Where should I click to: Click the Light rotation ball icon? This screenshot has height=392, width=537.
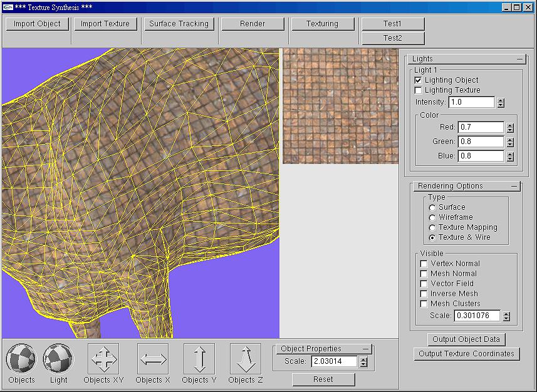click(x=58, y=359)
